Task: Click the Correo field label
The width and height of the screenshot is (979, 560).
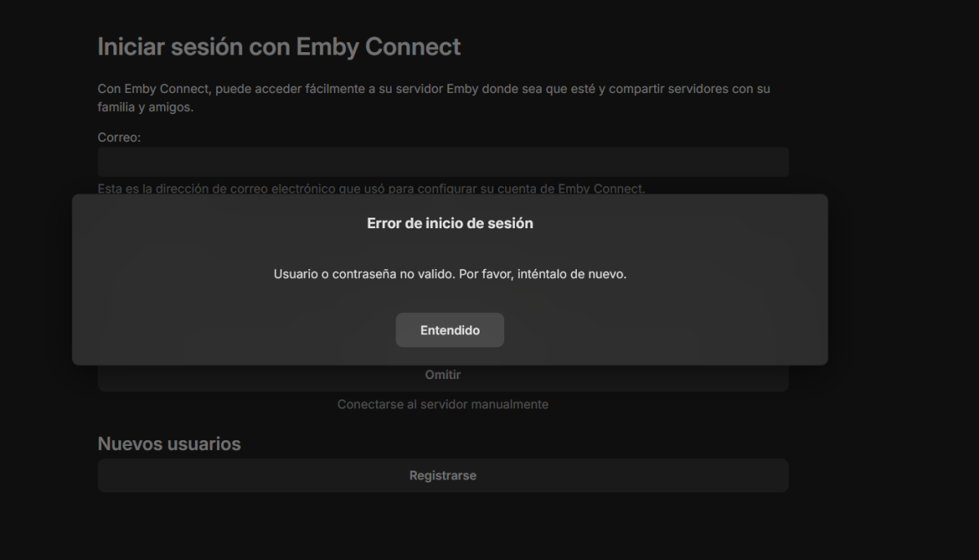Action: (119, 137)
